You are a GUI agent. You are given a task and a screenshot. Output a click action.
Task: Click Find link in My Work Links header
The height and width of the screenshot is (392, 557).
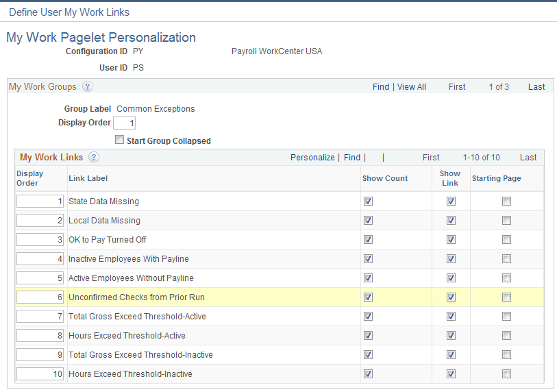[x=352, y=158]
